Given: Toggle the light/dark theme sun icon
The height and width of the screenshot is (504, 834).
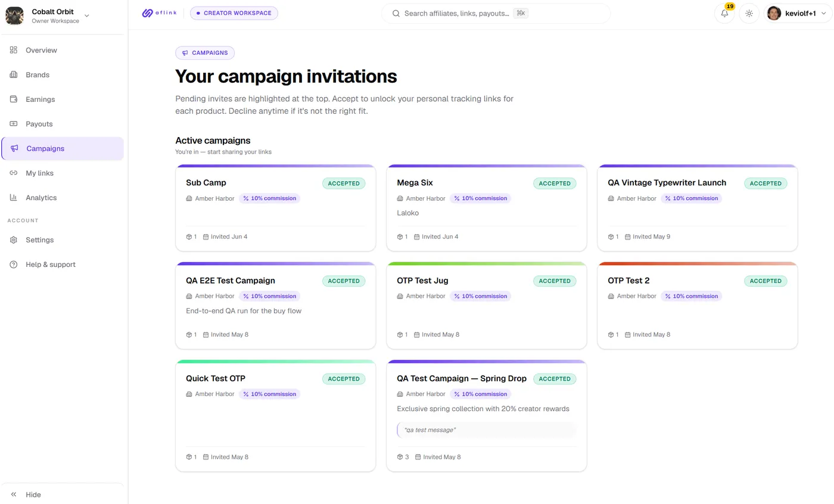Looking at the screenshot, I should point(749,13).
